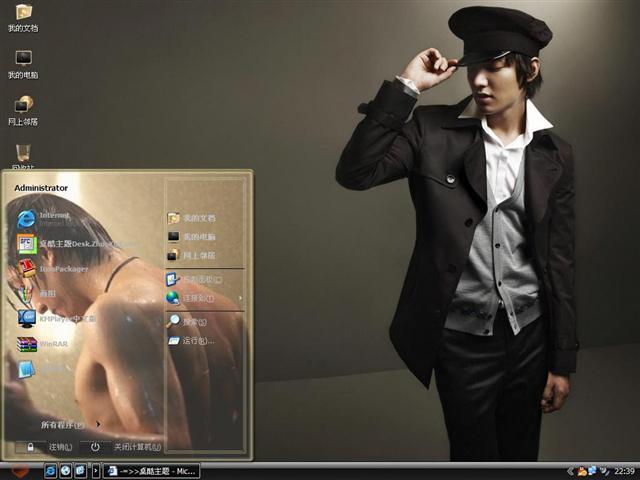Viewport: 640px width, 480px height.
Task: Click the blue network tray icon
Action: click(592, 471)
